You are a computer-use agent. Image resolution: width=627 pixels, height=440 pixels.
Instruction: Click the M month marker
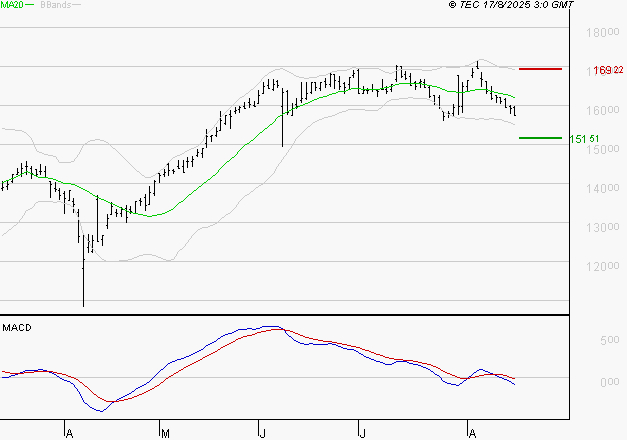(x=165, y=434)
